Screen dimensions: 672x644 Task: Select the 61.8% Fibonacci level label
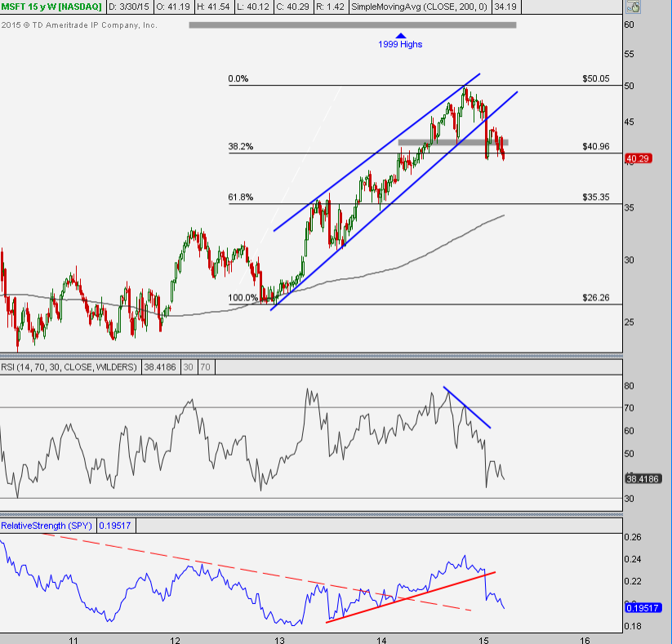(x=241, y=198)
